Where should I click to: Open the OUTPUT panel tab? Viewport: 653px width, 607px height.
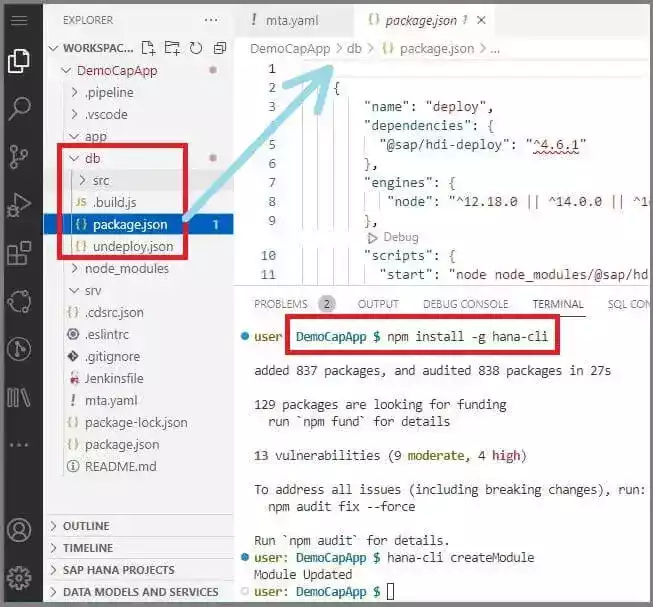378,304
